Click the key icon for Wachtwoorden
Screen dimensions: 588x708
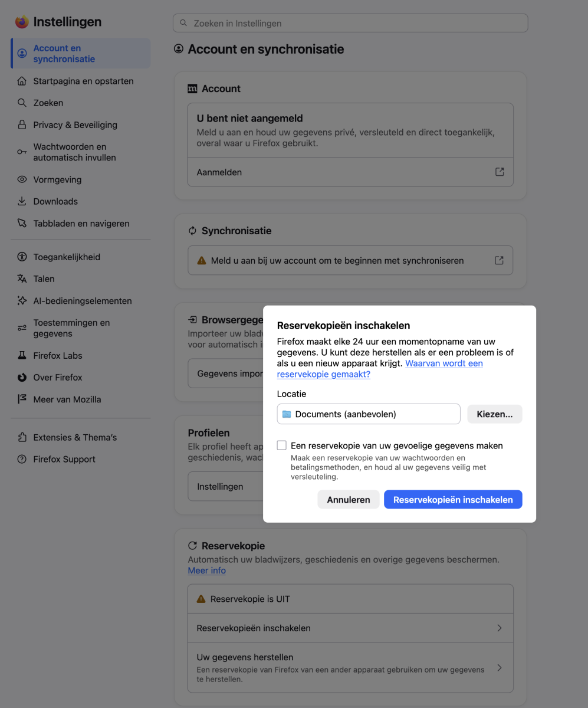coord(22,152)
